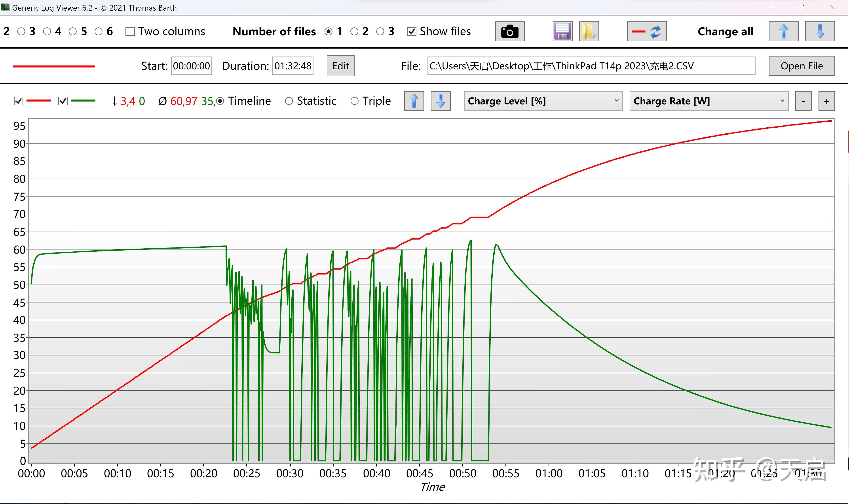Click the purple floppy disk save icon
This screenshot has width=849, height=504.
[x=562, y=32]
